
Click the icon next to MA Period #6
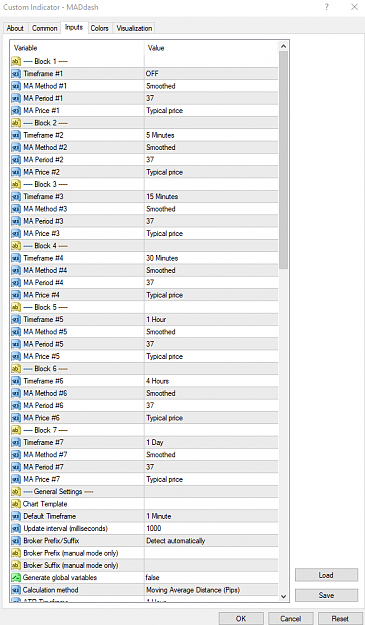pyautogui.click(x=16, y=405)
